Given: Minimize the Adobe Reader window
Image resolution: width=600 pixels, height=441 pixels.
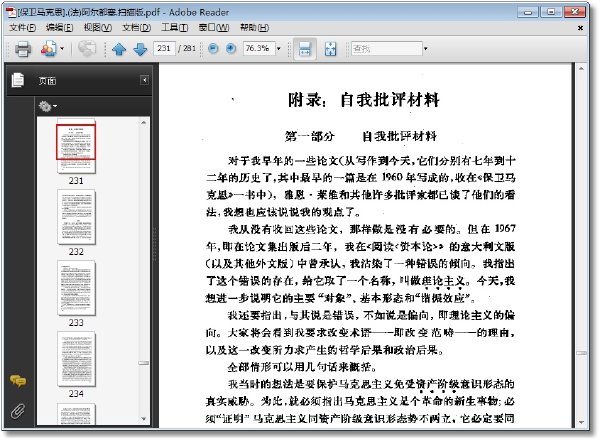Looking at the screenshot, I should click(528, 12).
